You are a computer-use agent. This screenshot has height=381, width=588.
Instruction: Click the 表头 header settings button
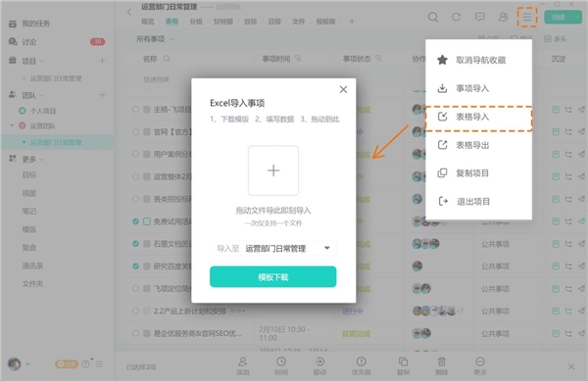pyautogui.click(x=556, y=39)
